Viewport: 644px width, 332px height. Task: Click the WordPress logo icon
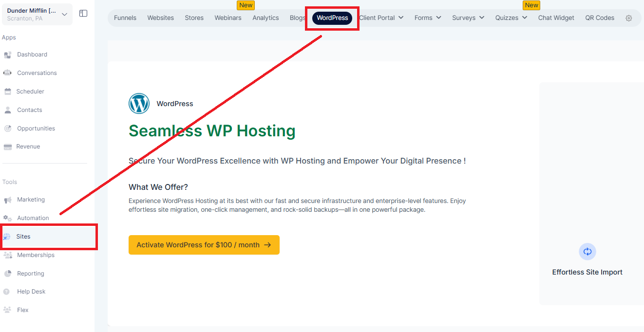pos(139,104)
